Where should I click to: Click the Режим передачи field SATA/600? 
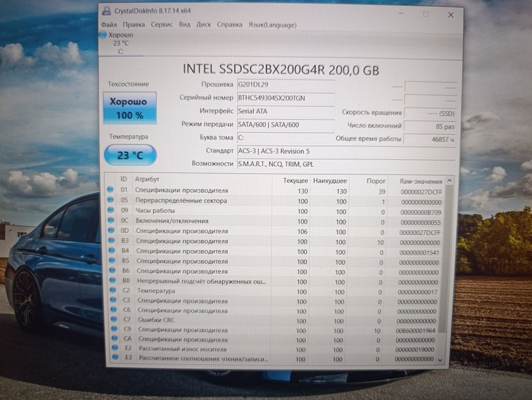click(286, 125)
